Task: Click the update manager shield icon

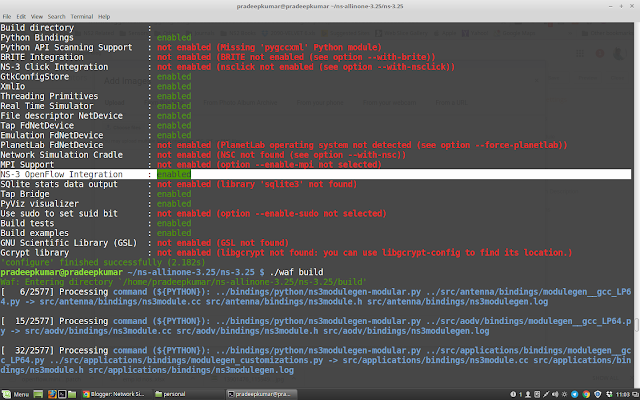Action: click(x=598, y=394)
